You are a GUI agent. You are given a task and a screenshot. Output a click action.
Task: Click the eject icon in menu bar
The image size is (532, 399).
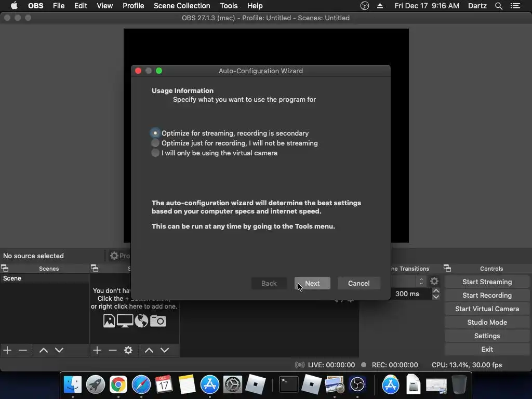click(380, 6)
